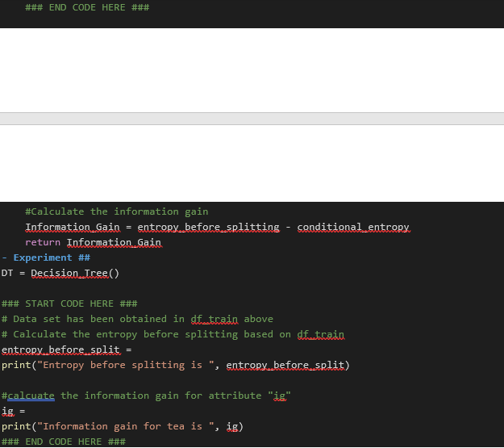Click the gray divider bar between pages
This screenshot has height=448, width=504.
click(x=252, y=119)
